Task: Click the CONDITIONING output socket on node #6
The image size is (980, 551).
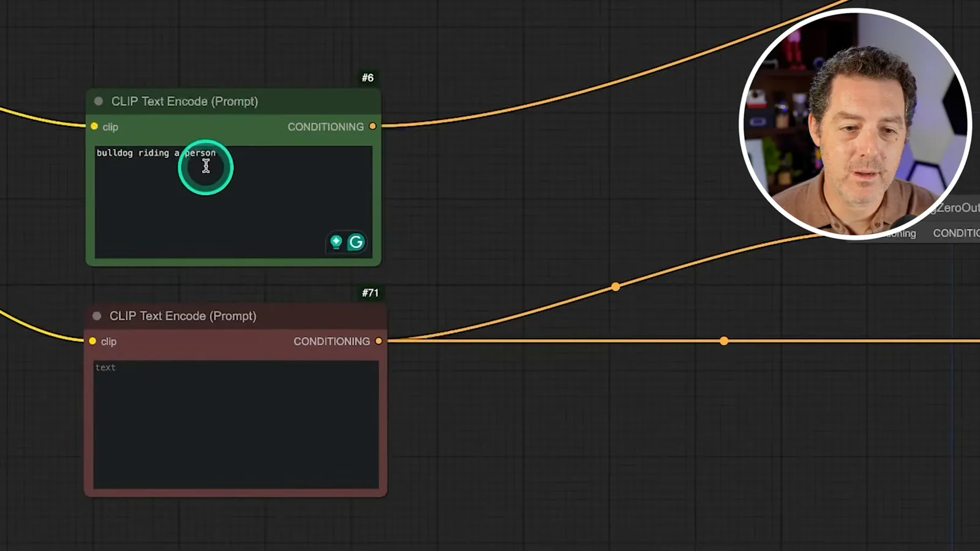Action: [x=372, y=126]
